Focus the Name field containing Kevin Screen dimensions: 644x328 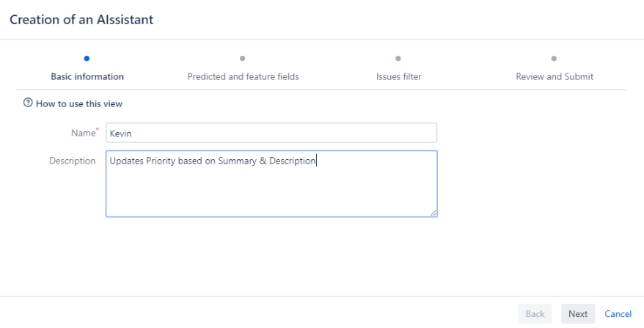point(271,133)
